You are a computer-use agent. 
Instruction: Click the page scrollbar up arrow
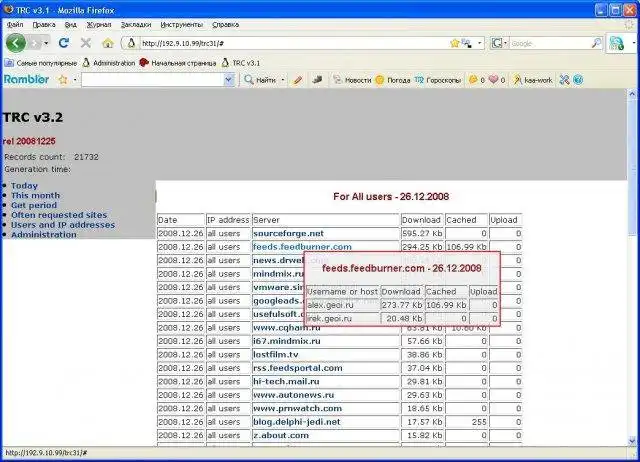632,94
